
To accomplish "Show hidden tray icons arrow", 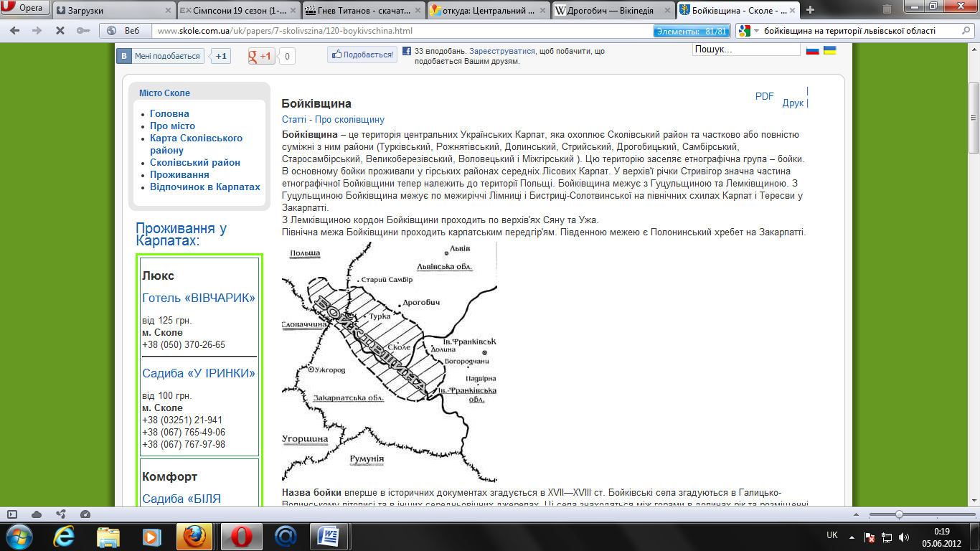I will coord(852,536).
